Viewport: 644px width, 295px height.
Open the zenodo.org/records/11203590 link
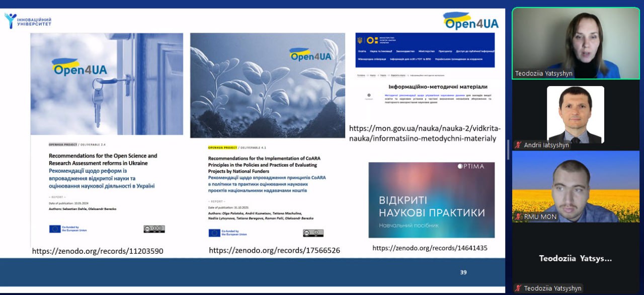[98, 251]
